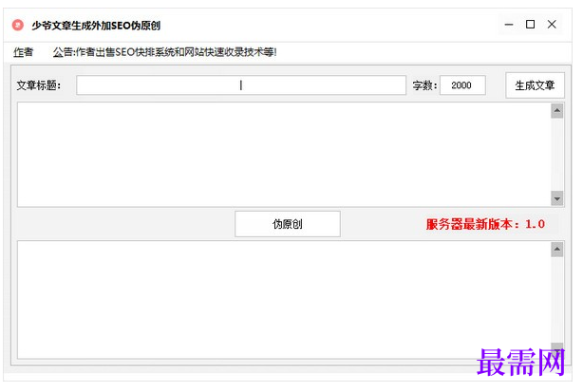Close the window
The image size is (583, 392).
tap(552, 25)
